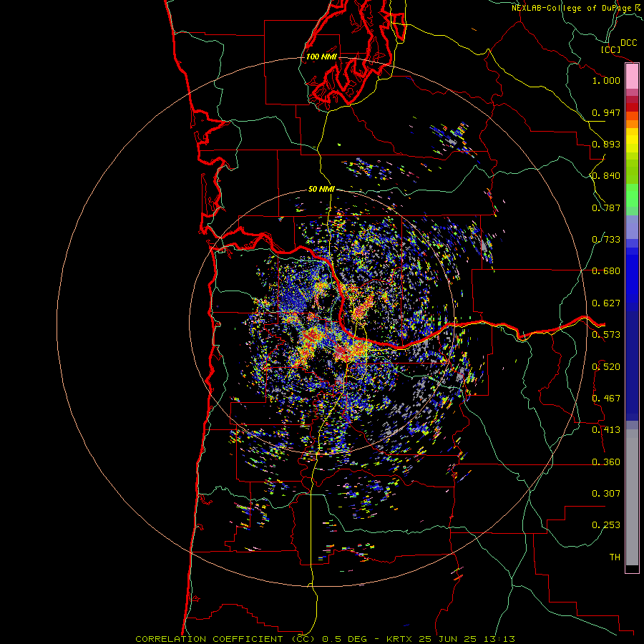Click the 0.307 color scale value
The height and width of the screenshot is (644, 644).
click(606, 494)
